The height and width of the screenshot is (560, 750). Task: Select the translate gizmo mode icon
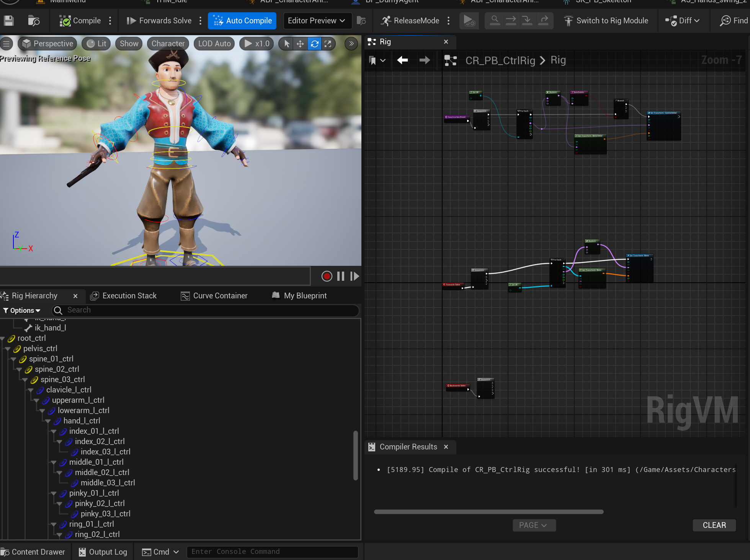tap(300, 44)
